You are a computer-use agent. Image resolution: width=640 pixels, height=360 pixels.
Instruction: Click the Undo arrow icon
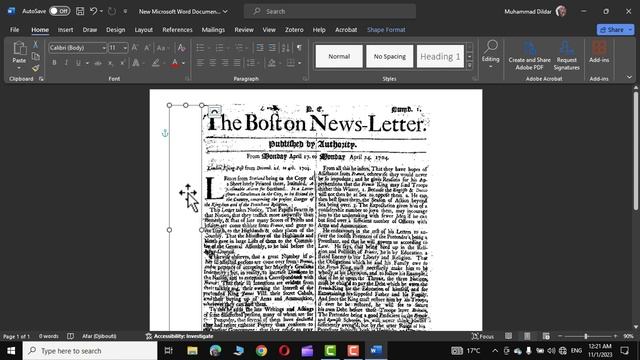[x=93, y=11]
